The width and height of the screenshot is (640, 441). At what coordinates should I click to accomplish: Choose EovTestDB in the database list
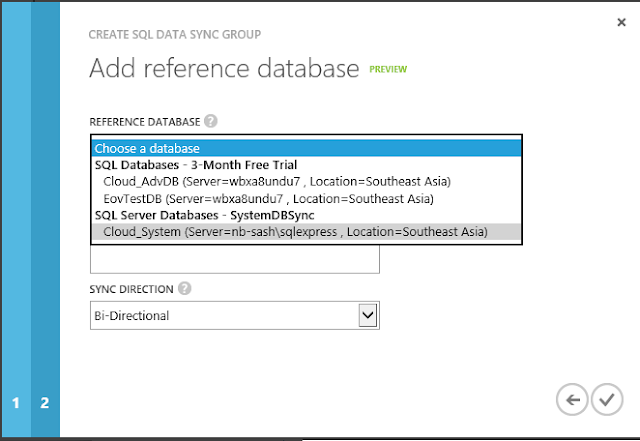click(268, 199)
